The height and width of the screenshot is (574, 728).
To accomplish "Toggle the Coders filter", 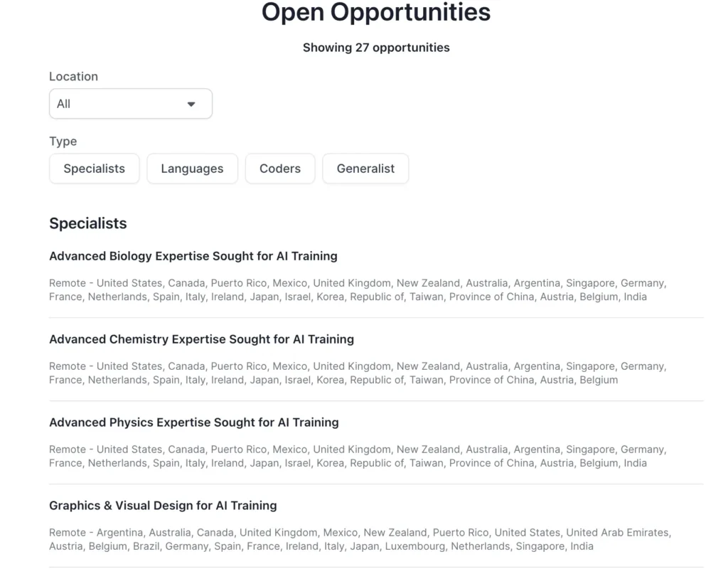I will 279,169.
